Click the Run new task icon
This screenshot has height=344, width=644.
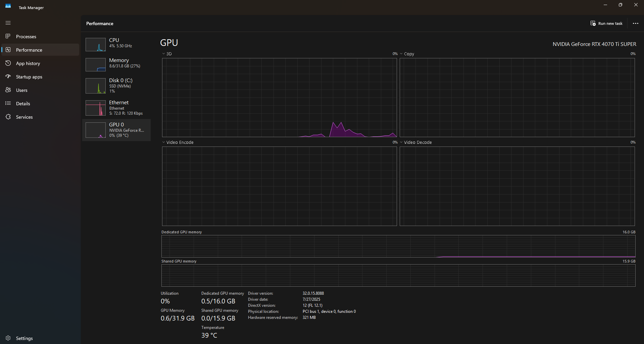(x=593, y=23)
